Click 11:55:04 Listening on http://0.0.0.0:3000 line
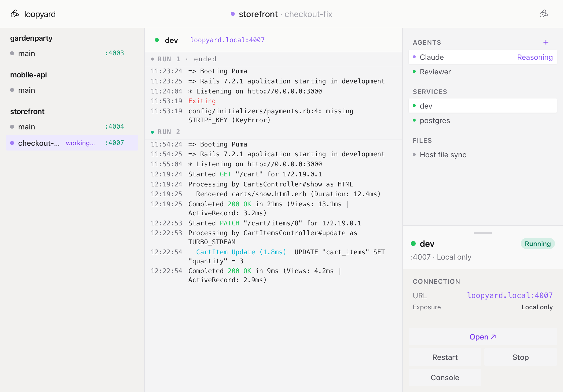The image size is (563, 392). pyautogui.click(x=273, y=164)
